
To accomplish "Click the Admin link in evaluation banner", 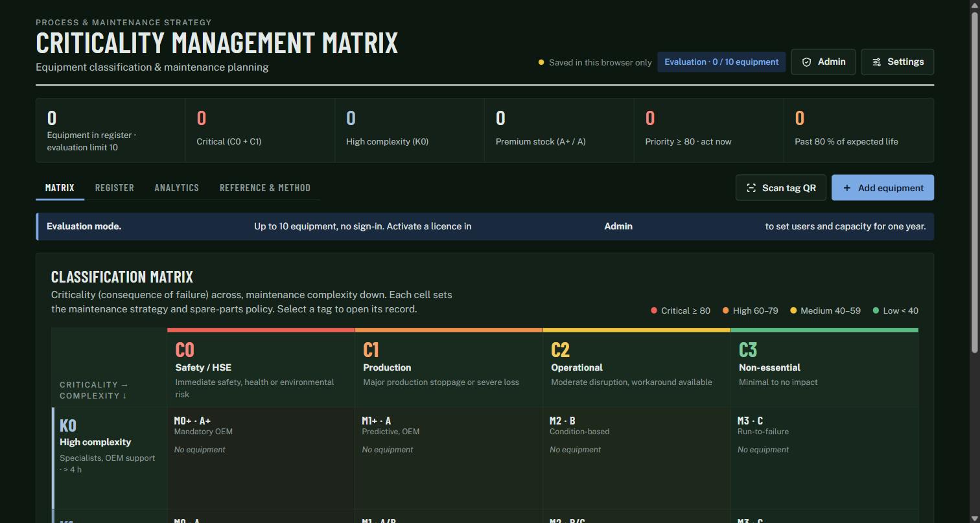I will [618, 226].
